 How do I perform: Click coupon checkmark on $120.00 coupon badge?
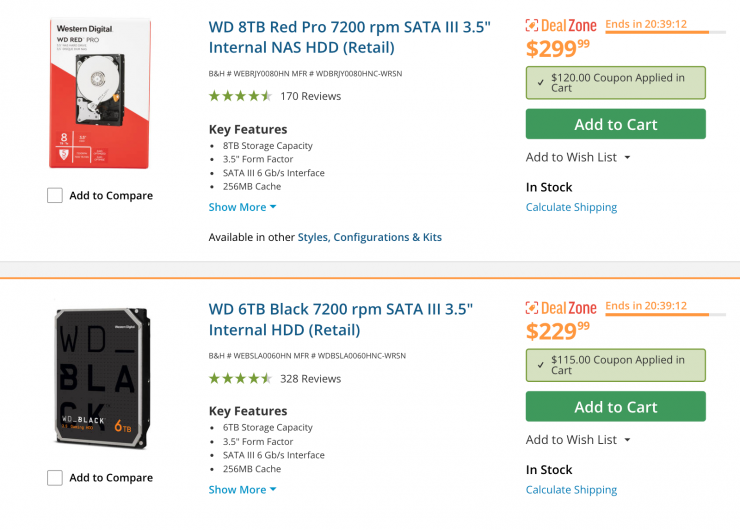(541, 82)
